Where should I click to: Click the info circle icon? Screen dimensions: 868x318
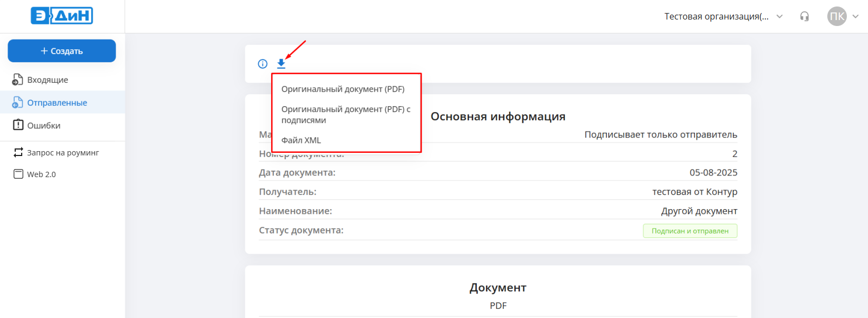click(263, 64)
